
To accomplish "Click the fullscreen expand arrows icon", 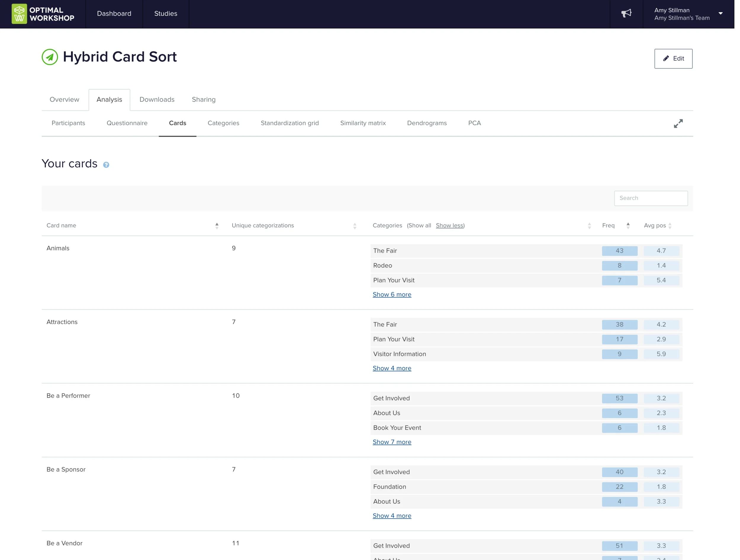I will point(678,124).
